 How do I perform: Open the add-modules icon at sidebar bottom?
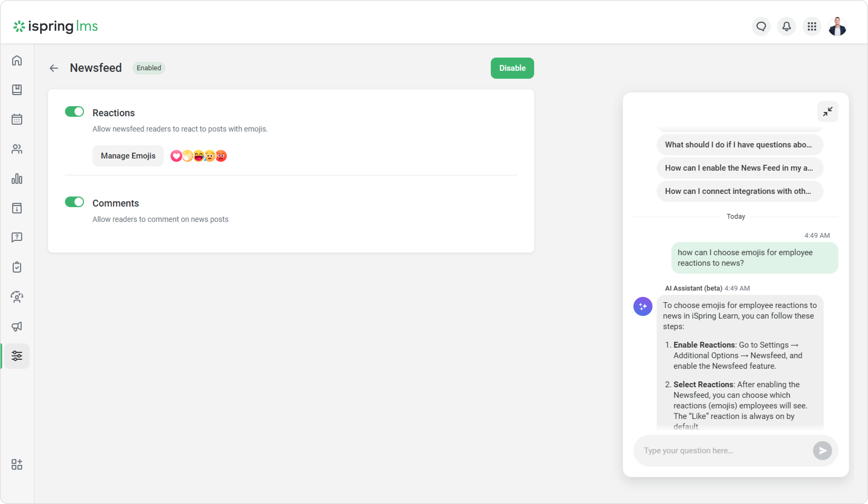pos(17,464)
